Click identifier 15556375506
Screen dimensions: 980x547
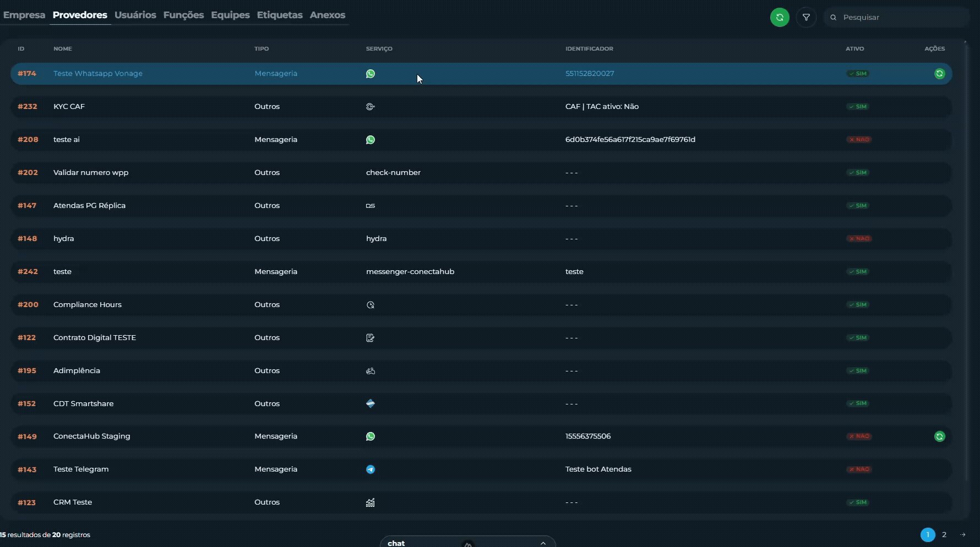click(588, 436)
